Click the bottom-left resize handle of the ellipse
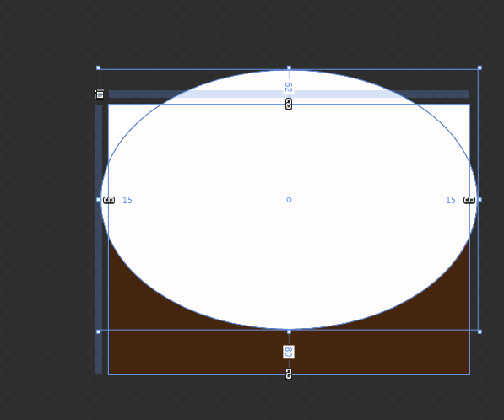Viewport: 504px width, 420px height. tap(99, 331)
